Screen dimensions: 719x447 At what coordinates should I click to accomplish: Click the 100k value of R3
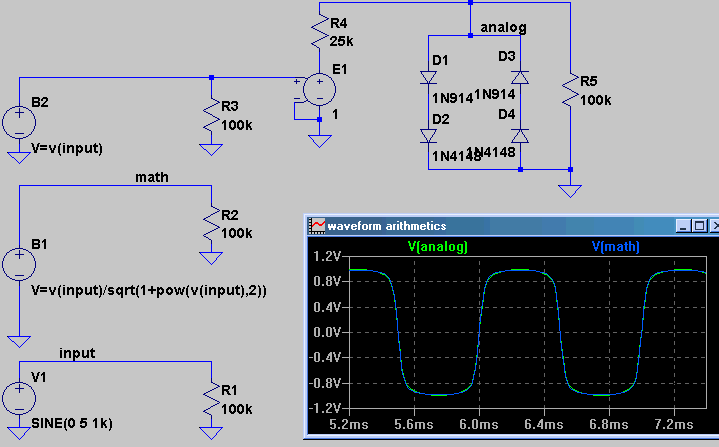pos(237,125)
